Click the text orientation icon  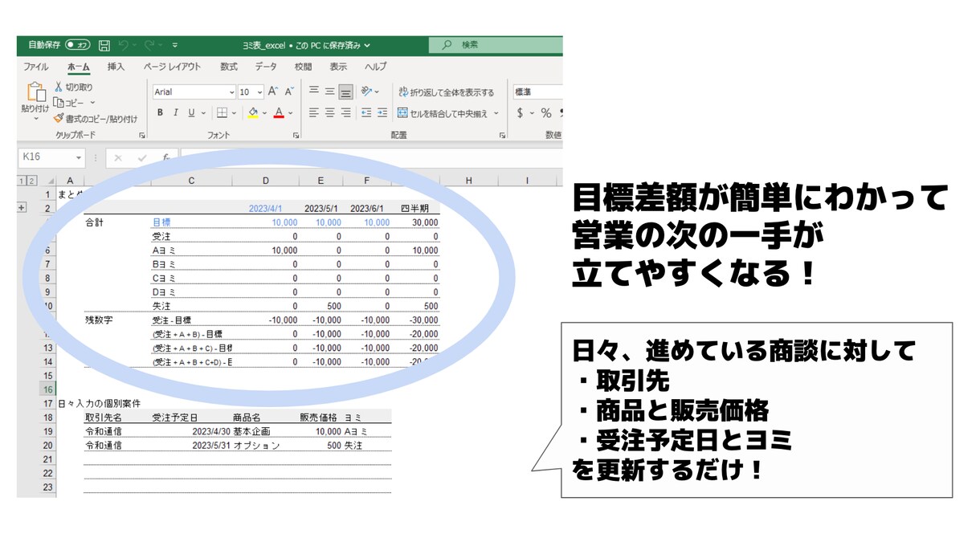pyautogui.click(x=367, y=92)
